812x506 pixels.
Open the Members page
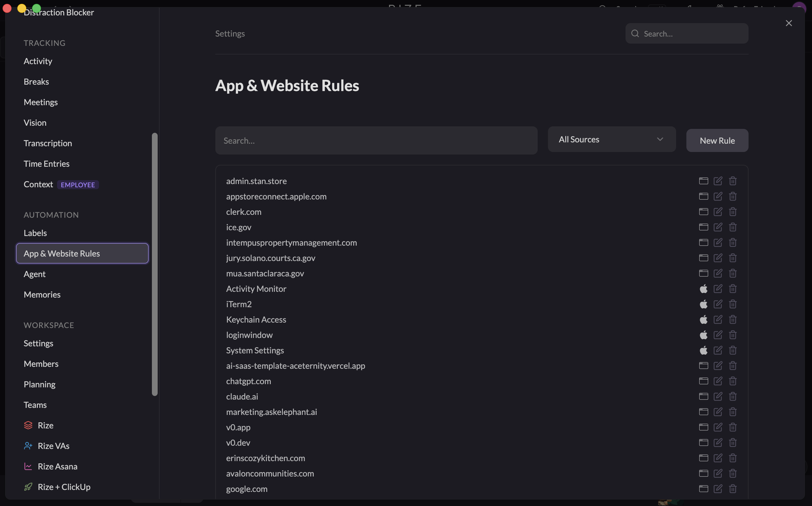(x=41, y=364)
